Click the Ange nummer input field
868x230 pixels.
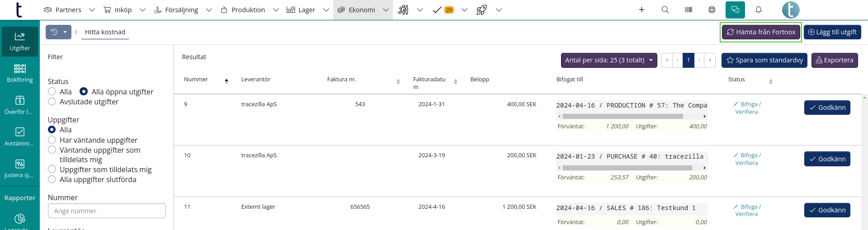tap(107, 211)
